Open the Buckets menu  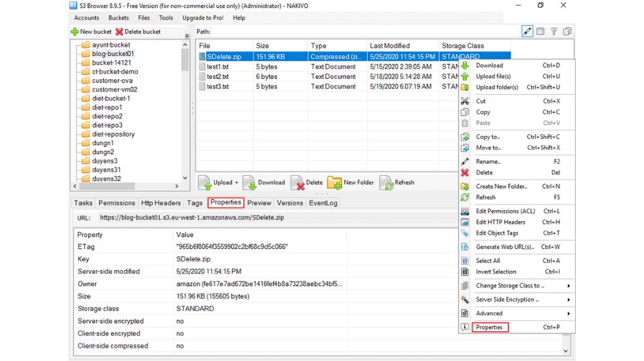118,18
